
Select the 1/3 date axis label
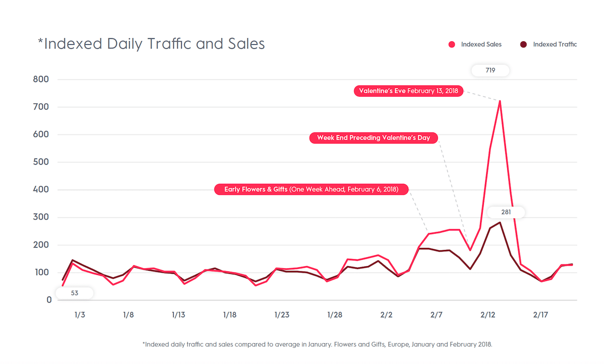(x=80, y=315)
